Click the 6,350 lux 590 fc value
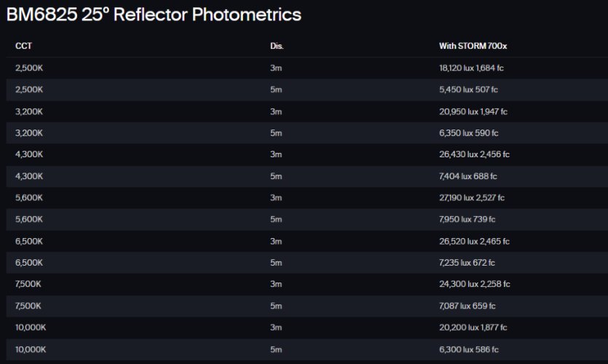The width and height of the screenshot is (608, 364). (x=469, y=133)
